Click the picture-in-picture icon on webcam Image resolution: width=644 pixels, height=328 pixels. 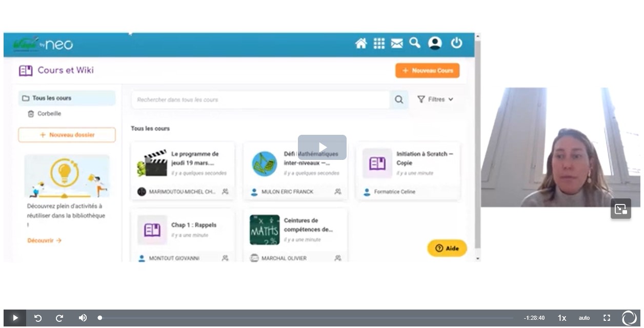pos(620,209)
